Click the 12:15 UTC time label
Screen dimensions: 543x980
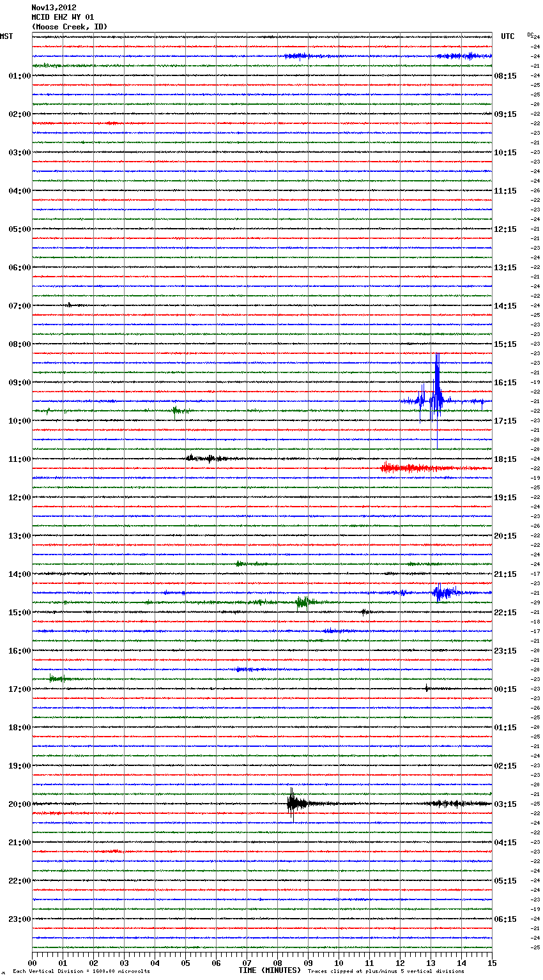(x=505, y=229)
